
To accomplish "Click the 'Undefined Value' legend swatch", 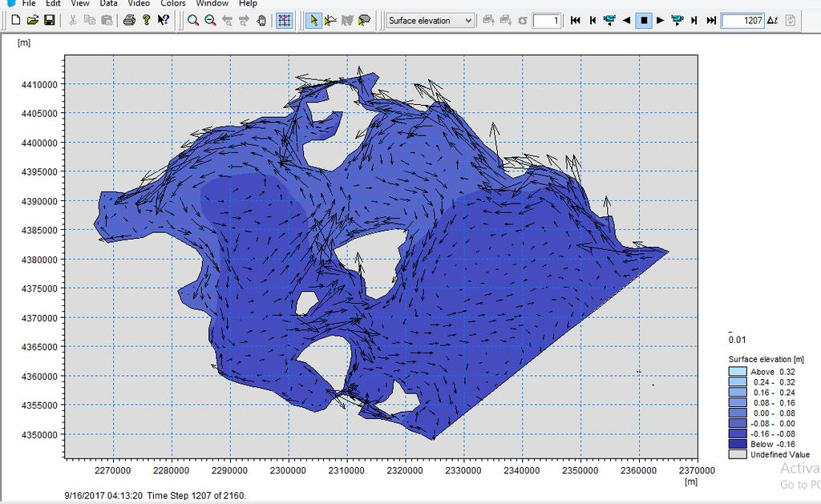I will point(738,454).
